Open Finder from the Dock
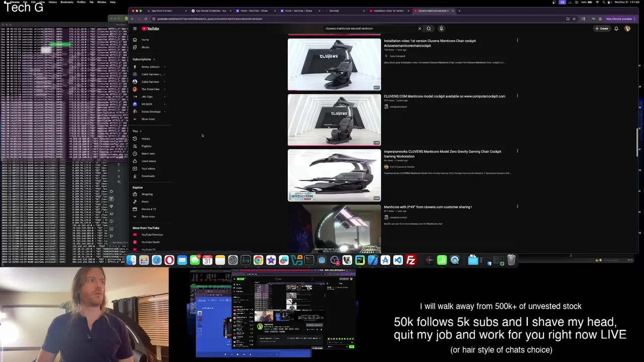 point(131,260)
